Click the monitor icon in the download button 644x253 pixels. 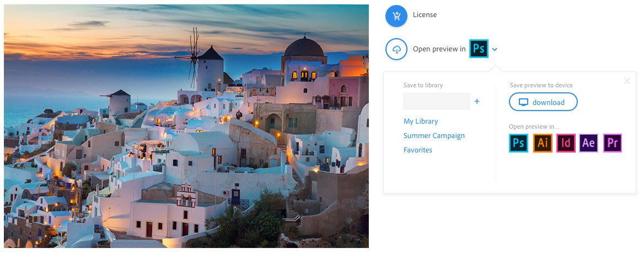(524, 102)
